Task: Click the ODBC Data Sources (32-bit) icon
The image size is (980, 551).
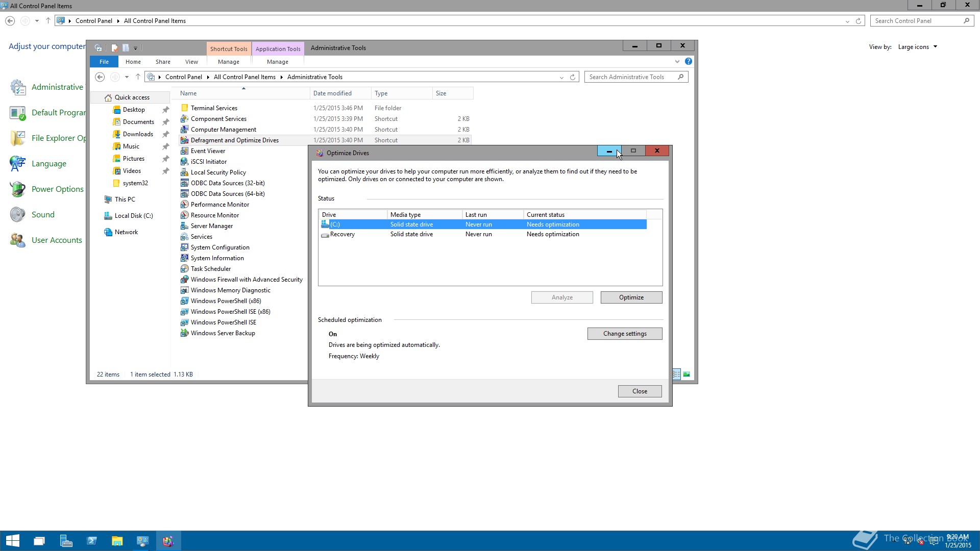Action: [185, 183]
